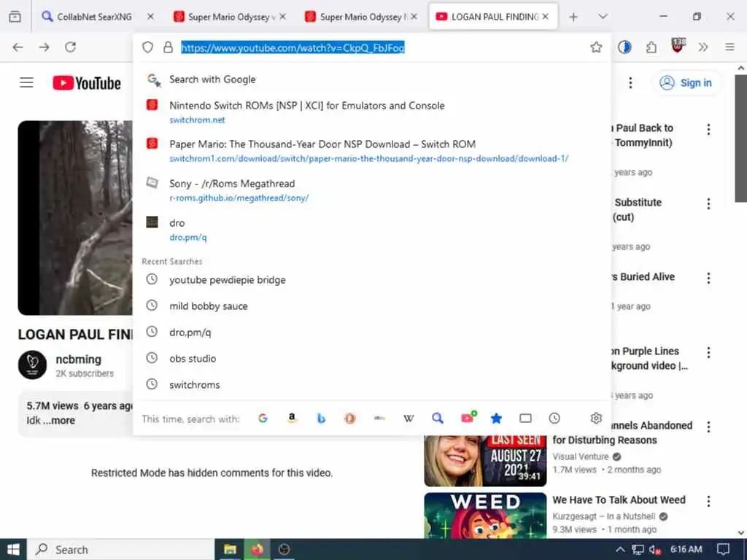Open the YouTube guide hamburger menu

[x=27, y=83]
